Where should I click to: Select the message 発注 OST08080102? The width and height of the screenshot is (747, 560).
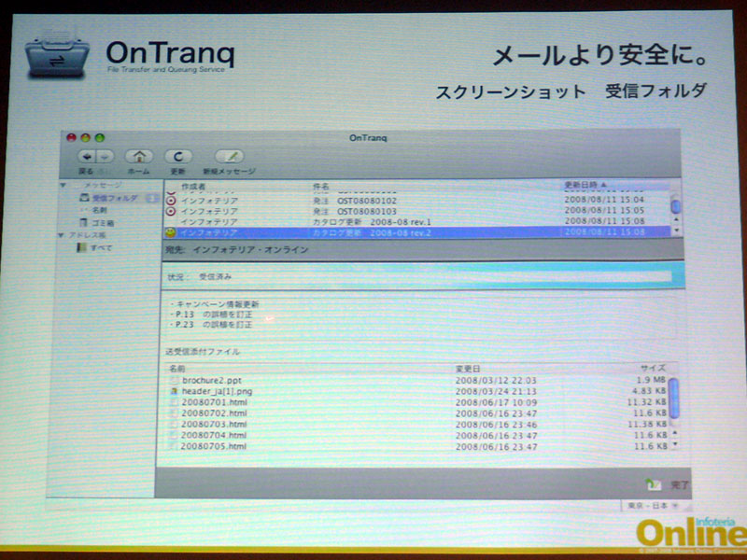pos(416,201)
